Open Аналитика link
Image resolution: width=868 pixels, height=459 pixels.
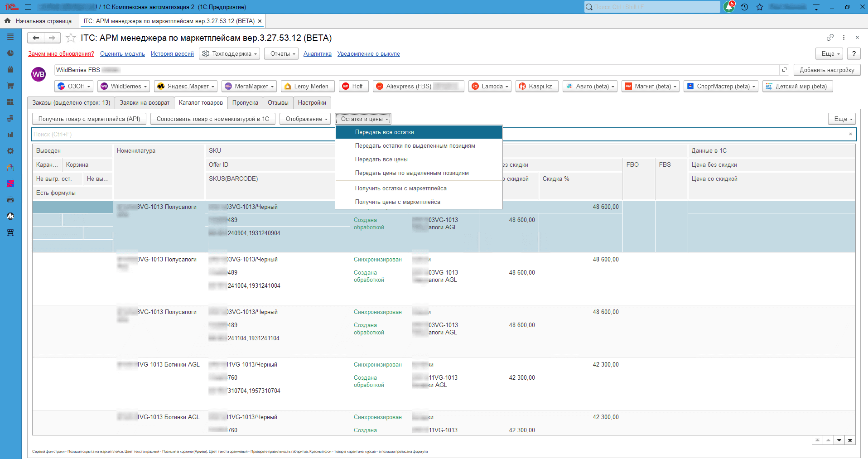pyautogui.click(x=318, y=53)
